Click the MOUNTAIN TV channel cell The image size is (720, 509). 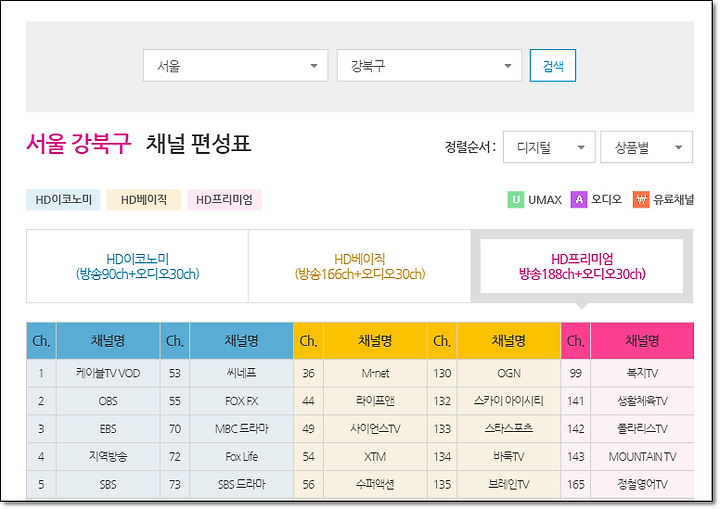pyautogui.click(x=642, y=457)
